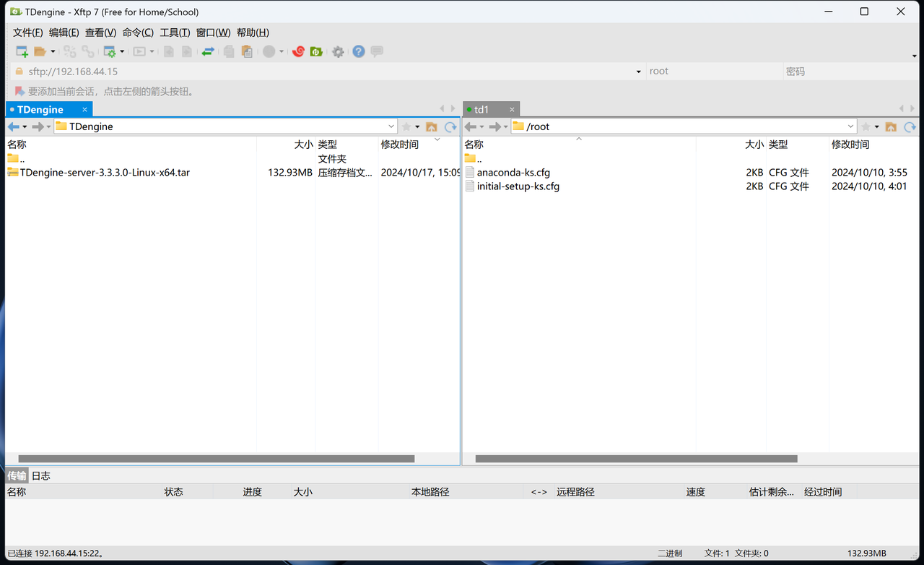The height and width of the screenshot is (565, 924).
Task: Go back in the TDengine local pane
Action: (x=14, y=126)
